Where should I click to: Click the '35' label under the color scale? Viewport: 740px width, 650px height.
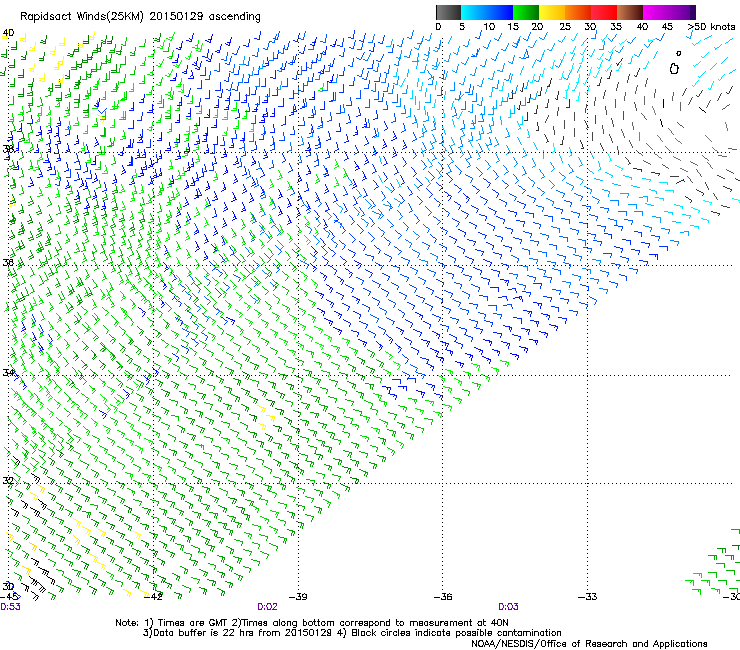(x=616, y=27)
